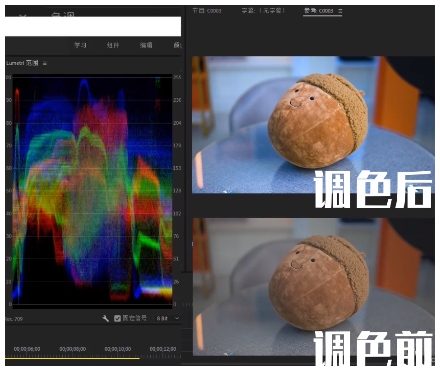Screen dimensions: 440x371
Task: Select the Program C0005 panel tab
Action: pos(207,11)
